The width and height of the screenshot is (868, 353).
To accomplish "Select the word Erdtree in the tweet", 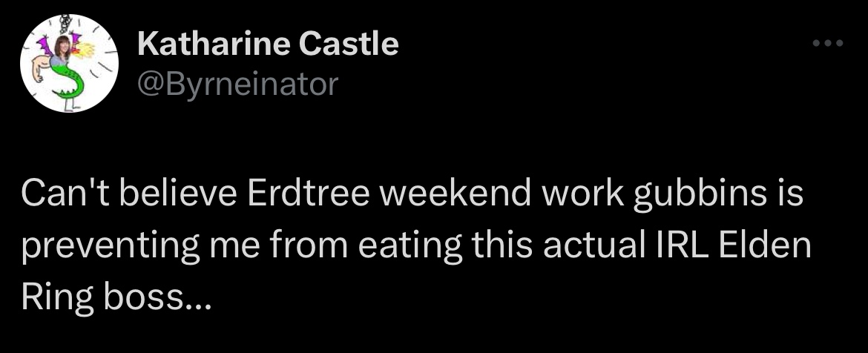I will [307, 194].
